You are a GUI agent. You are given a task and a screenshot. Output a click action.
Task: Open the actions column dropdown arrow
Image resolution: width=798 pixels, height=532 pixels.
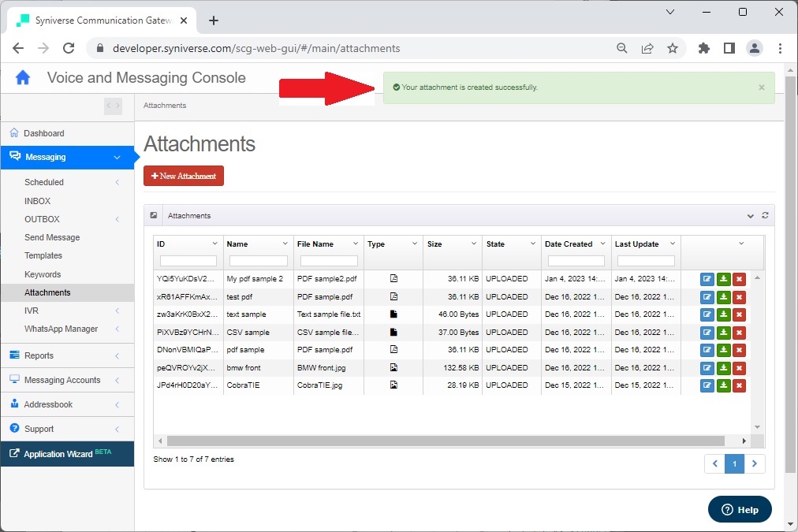741,244
